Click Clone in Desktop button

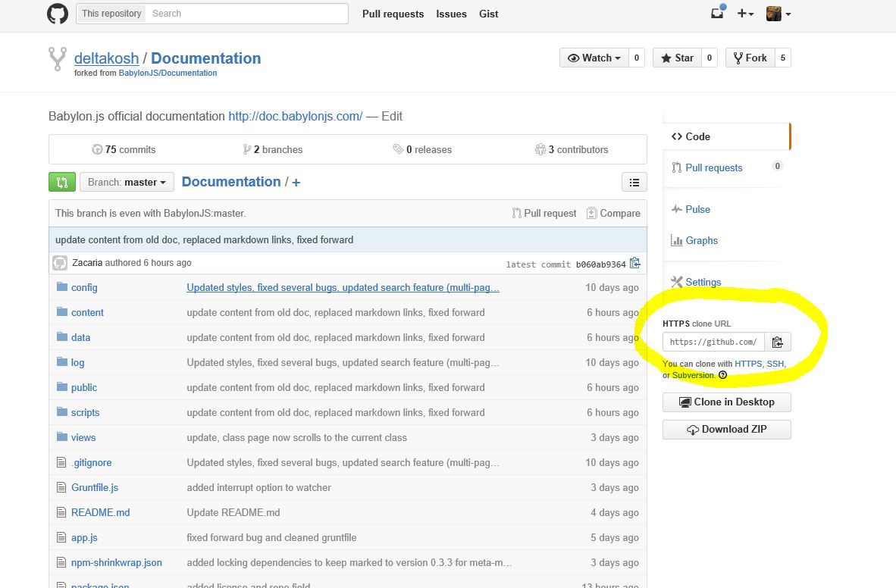727,402
